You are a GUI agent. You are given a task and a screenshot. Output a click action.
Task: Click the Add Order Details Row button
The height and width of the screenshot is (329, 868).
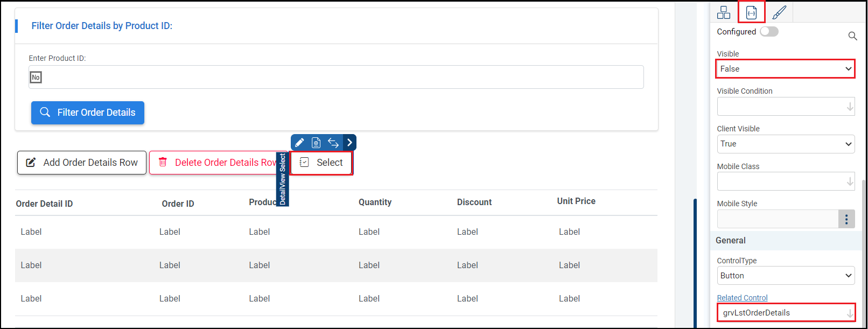[x=82, y=163]
